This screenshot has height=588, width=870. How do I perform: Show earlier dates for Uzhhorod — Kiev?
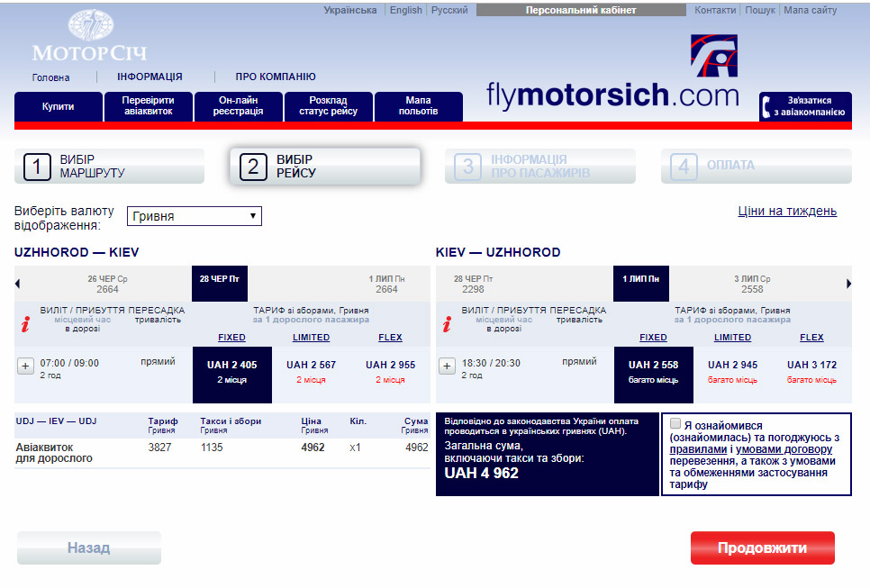17,284
